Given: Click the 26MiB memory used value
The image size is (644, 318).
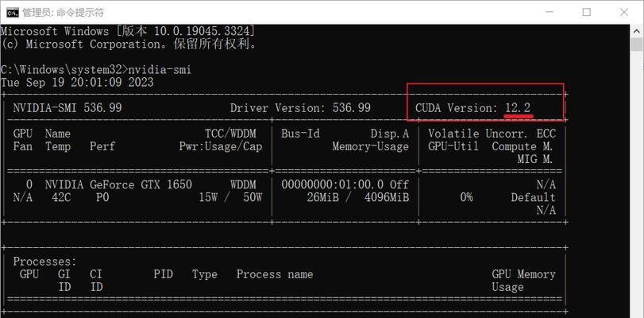Looking at the screenshot, I should pyautogui.click(x=323, y=197).
